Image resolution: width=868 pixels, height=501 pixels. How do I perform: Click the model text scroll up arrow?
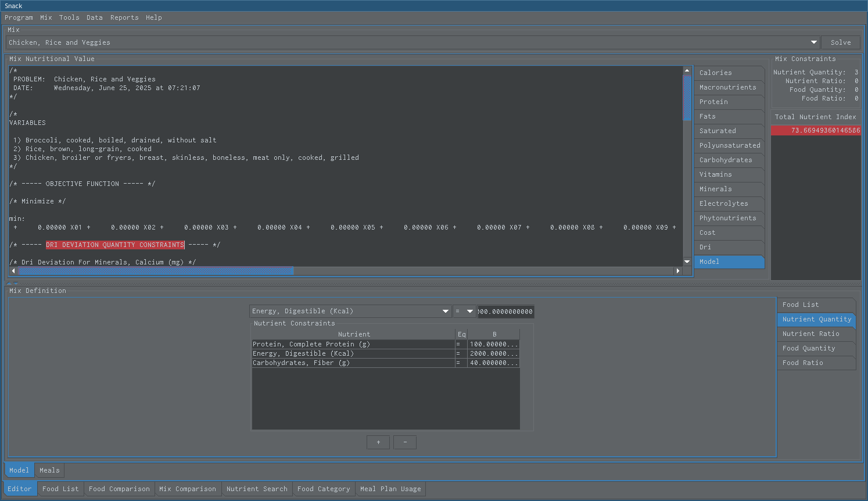pos(687,70)
